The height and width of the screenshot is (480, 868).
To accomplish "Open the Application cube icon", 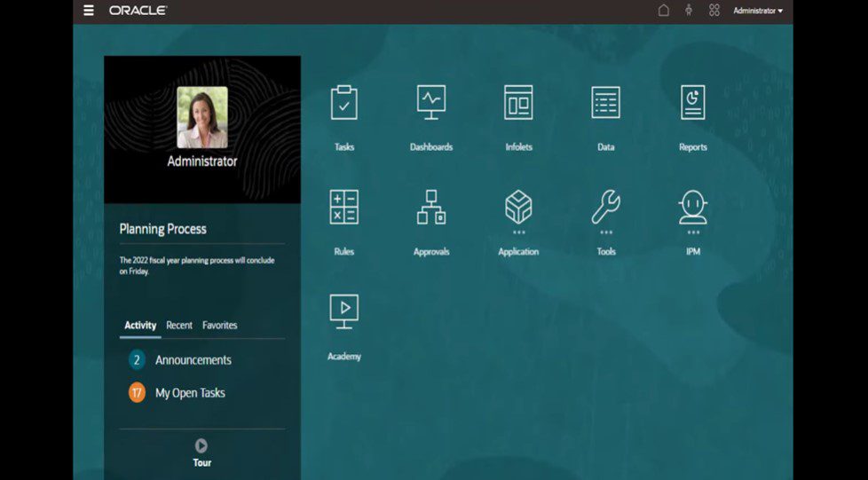I will point(518,207).
